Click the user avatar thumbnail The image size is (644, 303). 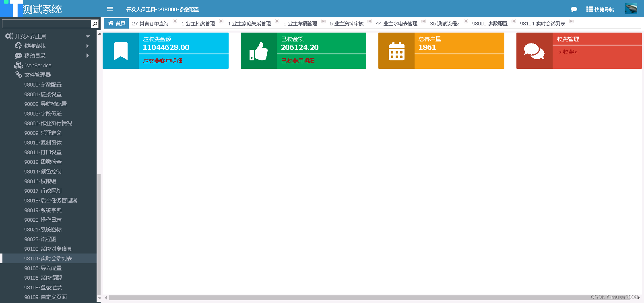click(631, 8)
